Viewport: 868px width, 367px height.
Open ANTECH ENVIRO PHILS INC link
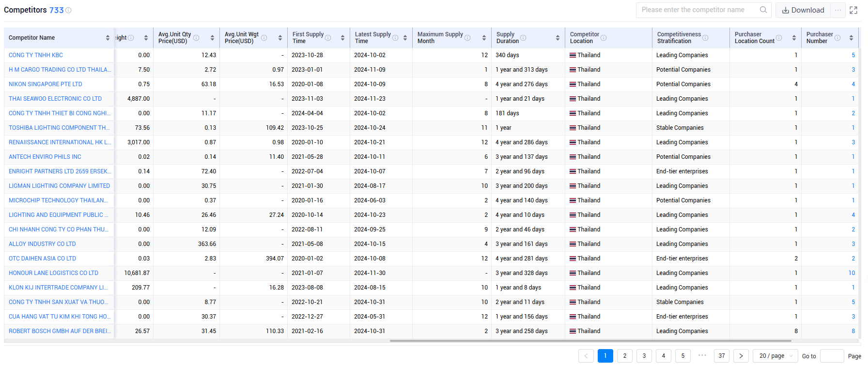tap(45, 157)
